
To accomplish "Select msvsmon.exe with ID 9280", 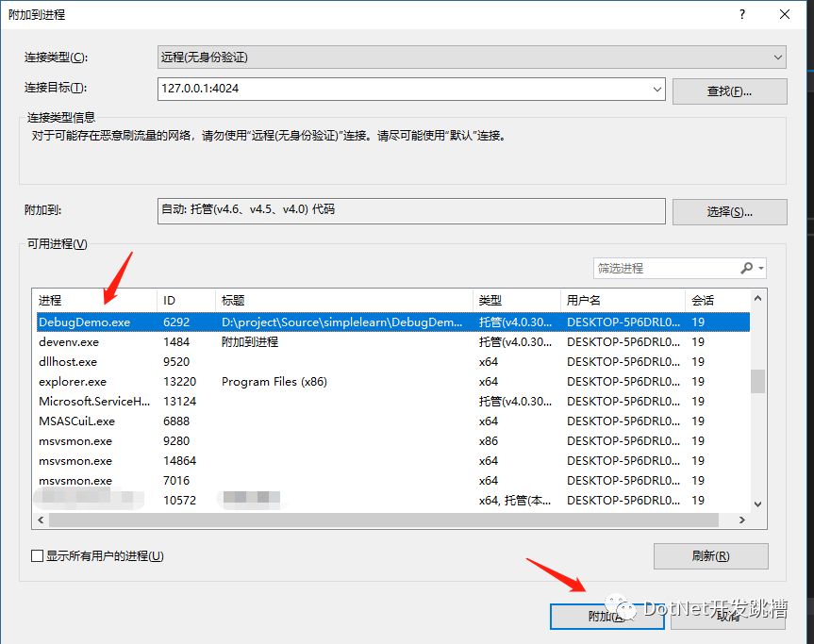I will pyautogui.click(x=393, y=441).
